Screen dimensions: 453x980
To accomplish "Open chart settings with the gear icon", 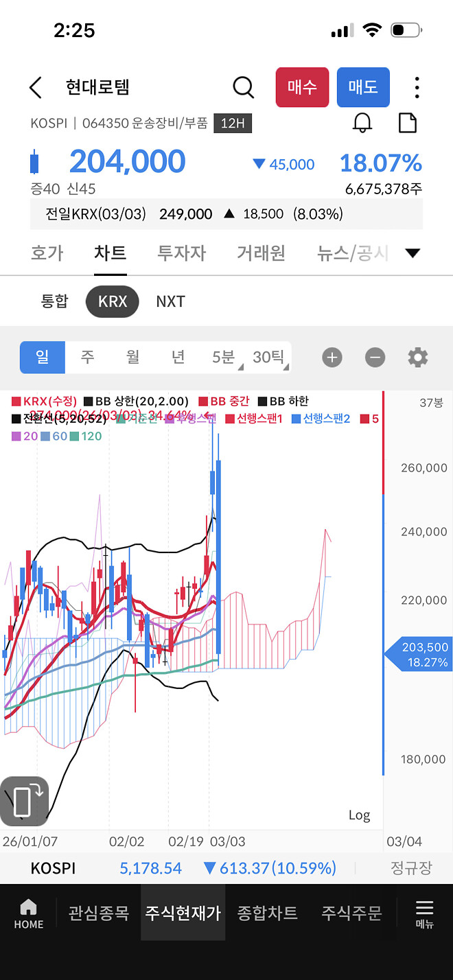I will pos(418,358).
